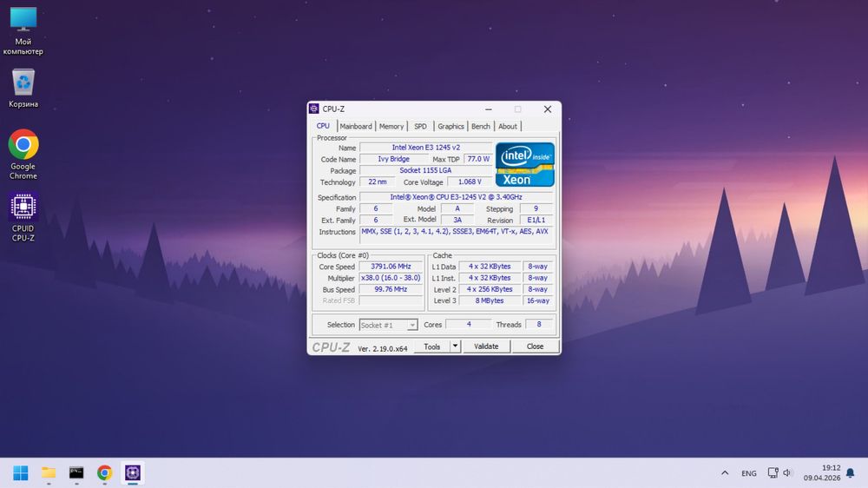868x488 pixels.
Task: Click the taskbar clock and date
Action: (x=822, y=472)
